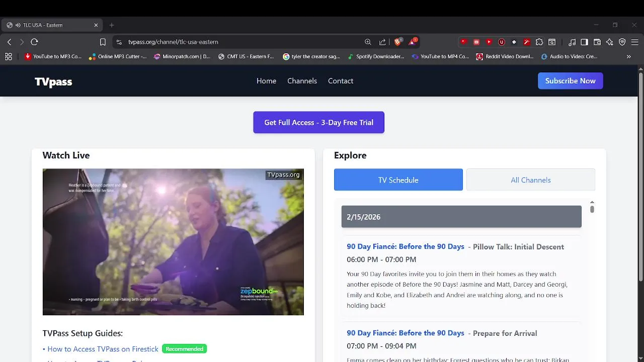This screenshot has height=362, width=644.
Task: Open the tyler the creator bookmark
Action: pos(311,57)
